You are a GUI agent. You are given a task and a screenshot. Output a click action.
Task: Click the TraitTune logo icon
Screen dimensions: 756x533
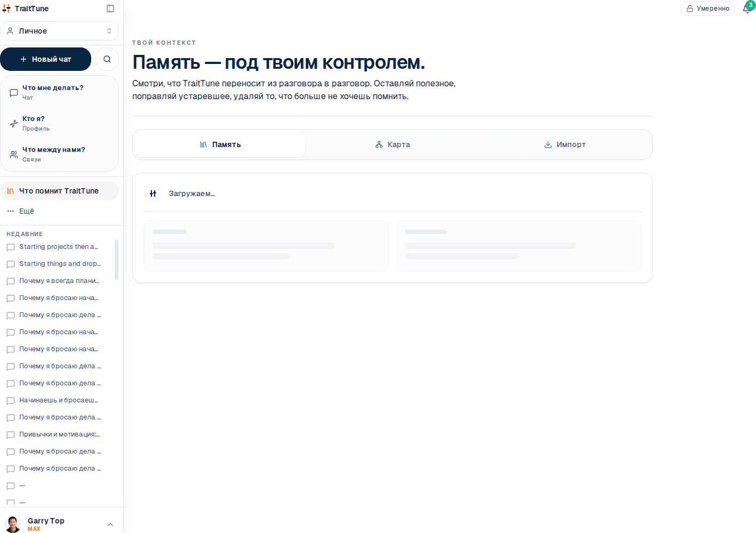[6, 9]
